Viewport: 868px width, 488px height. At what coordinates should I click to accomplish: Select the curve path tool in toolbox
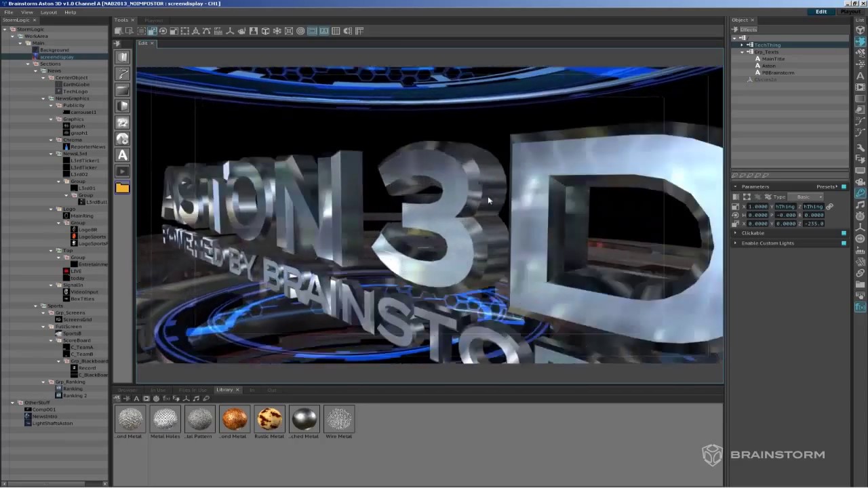click(x=123, y=73)
